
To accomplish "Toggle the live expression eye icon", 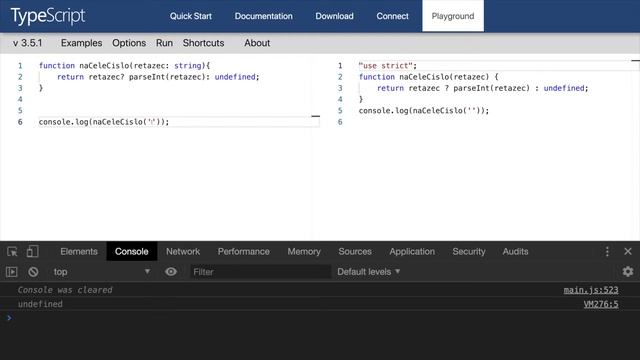I will pos(171,272).
